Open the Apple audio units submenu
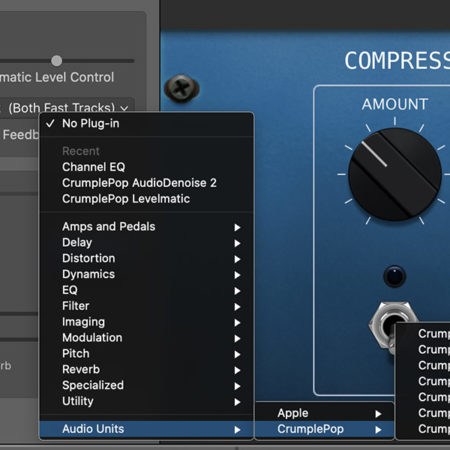Screen dimensions: 450x450 (x=324, y=413)
